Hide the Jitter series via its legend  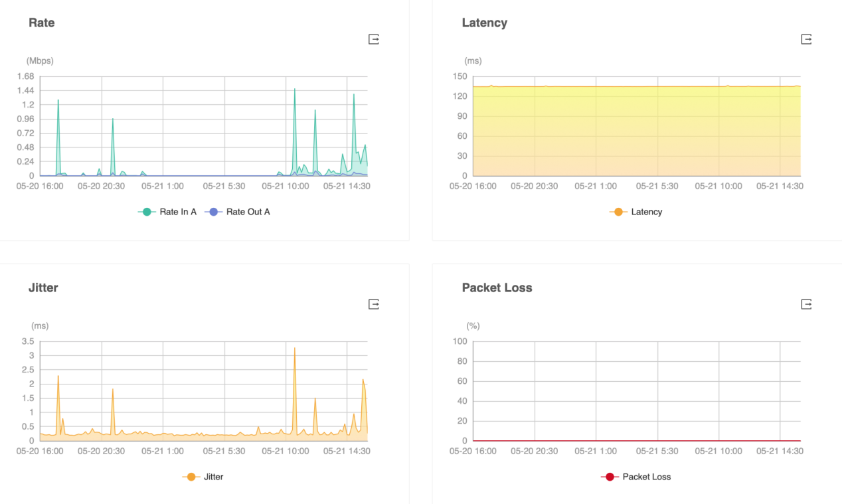click(203, 477)
